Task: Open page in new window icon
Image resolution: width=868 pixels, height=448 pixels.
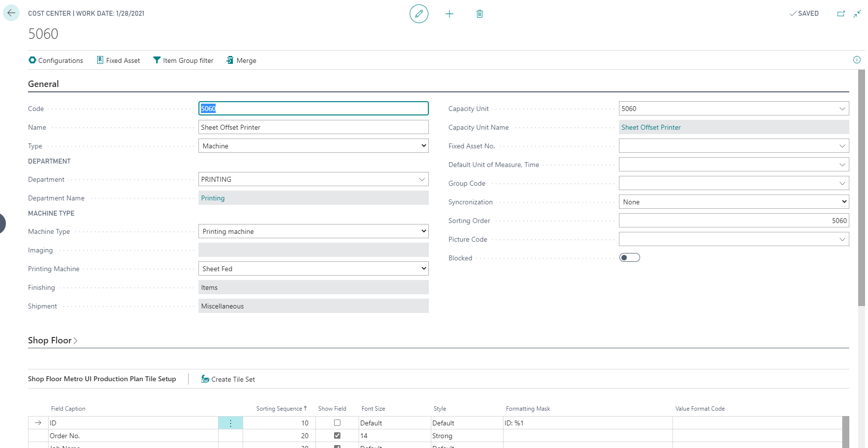Action: pyautogui.click(x=841, y=14)
